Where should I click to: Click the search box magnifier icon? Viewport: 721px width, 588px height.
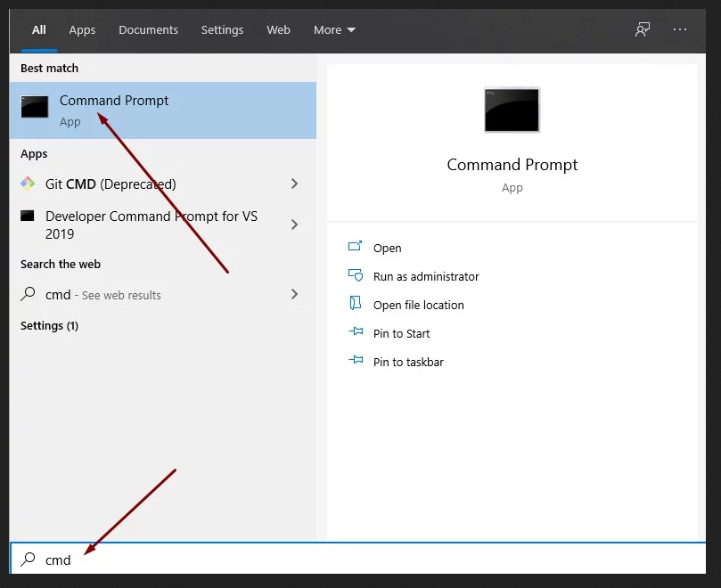[28, 559]
